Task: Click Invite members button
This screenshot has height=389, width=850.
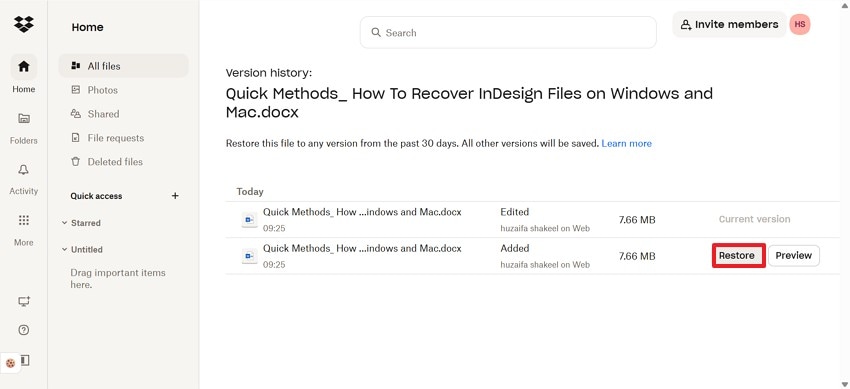Action: [x=729, y=24]
